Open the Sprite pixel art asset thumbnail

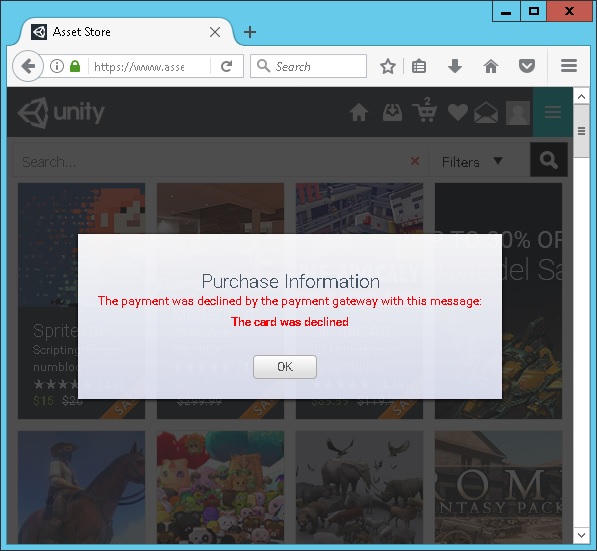click(x=81, y=208)
